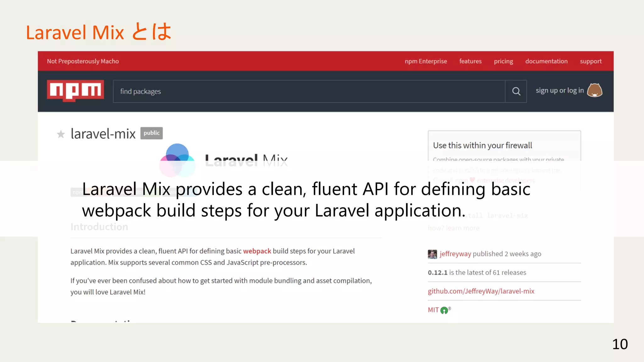
Task: Focus the find packages search field
Action: pyautogui.click(x=309, y=91)
